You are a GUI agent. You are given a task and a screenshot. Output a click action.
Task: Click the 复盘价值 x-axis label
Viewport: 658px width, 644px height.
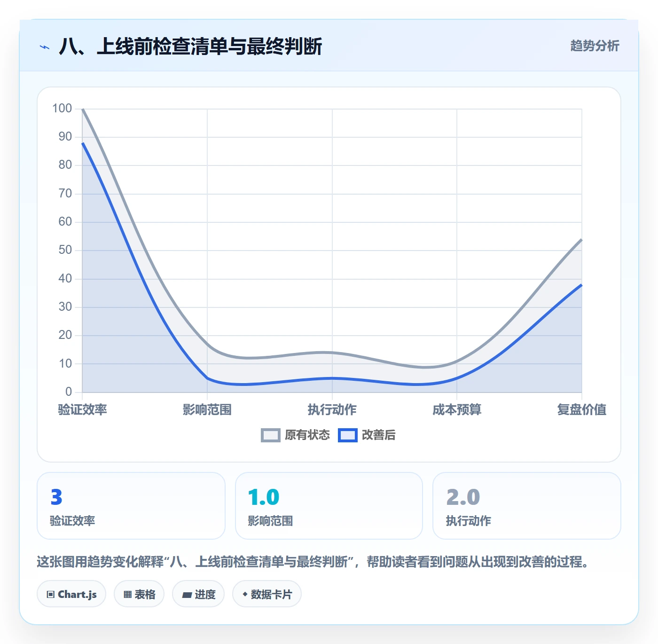[582, 410]
